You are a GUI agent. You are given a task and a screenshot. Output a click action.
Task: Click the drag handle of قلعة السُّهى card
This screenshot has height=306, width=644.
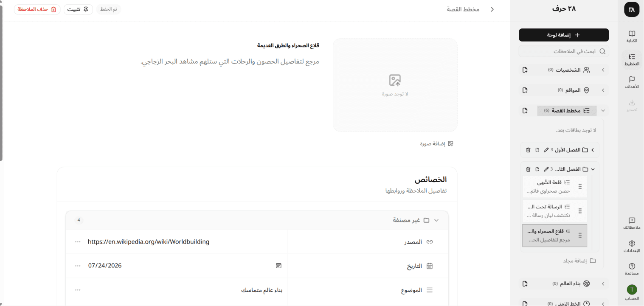tap(580, 187)
